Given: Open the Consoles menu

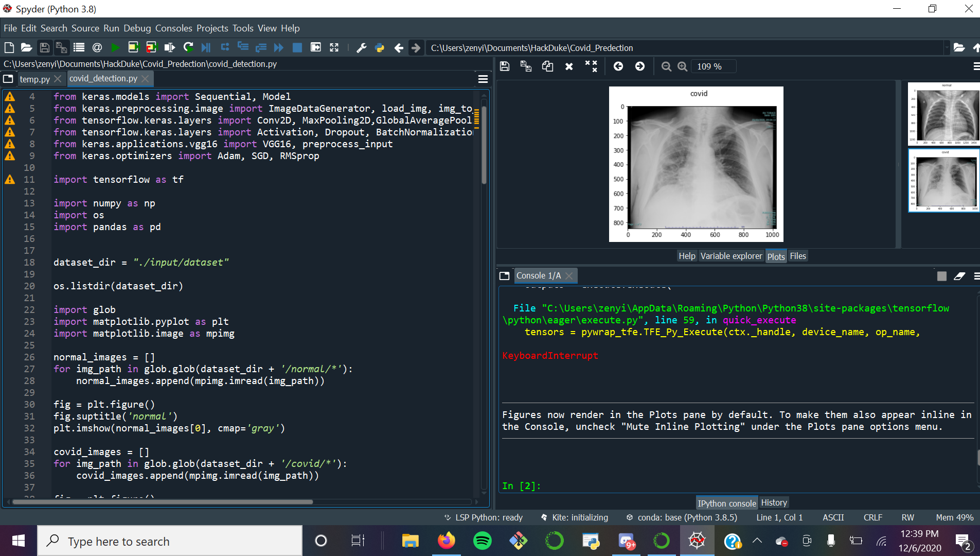Looking at the screenshot, I should click(174, 28).
